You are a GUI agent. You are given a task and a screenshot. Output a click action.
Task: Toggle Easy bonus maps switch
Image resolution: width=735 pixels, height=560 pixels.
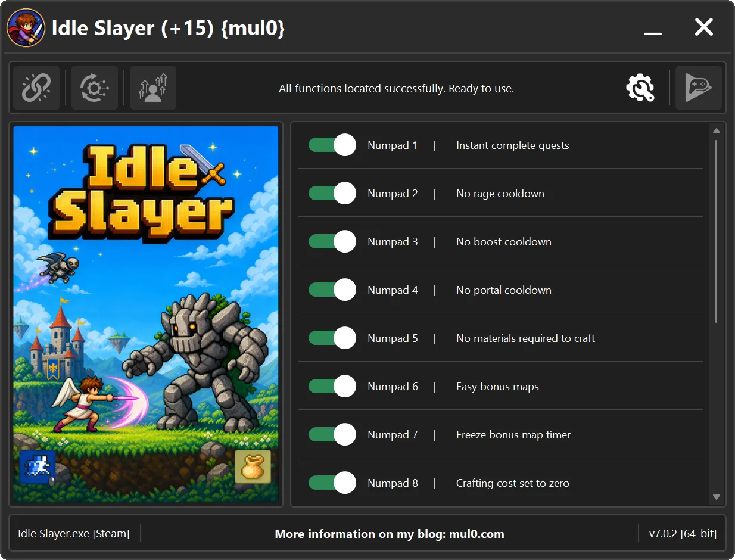[x=332, y=386]
